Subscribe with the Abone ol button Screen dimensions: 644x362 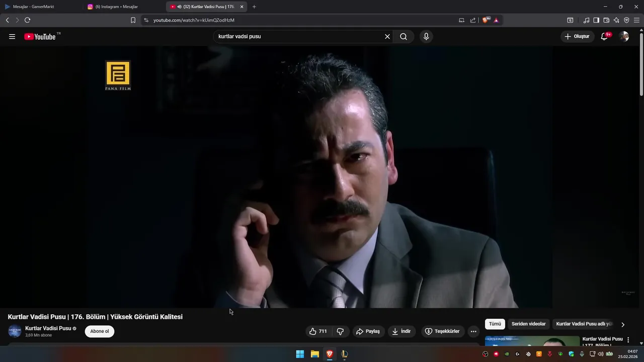tap(100, 331)
